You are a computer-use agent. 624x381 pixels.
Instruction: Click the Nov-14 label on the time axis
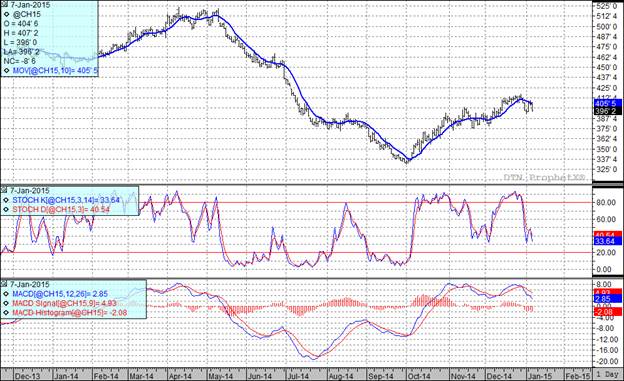(463, 376)
